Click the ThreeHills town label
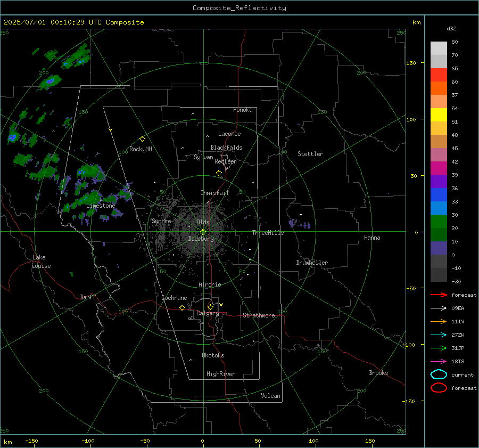Image resolution: width=479 pixels, height=448 pixels. point(268,233)
